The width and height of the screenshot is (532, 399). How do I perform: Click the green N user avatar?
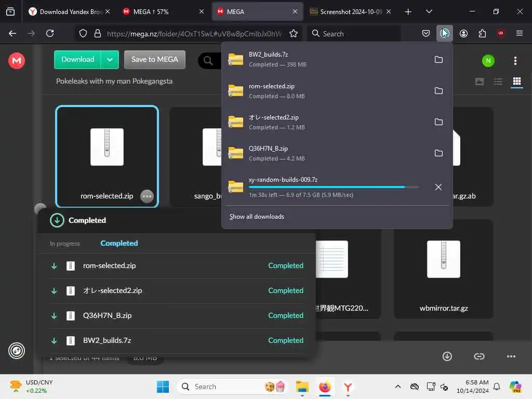pyautogui.click(x=488, y=61)
